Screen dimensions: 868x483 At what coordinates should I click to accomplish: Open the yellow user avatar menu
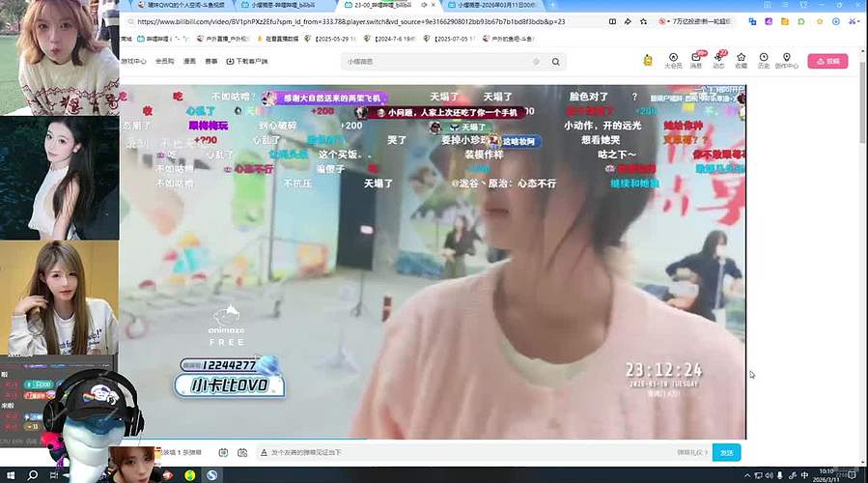[x=648, y=60]
